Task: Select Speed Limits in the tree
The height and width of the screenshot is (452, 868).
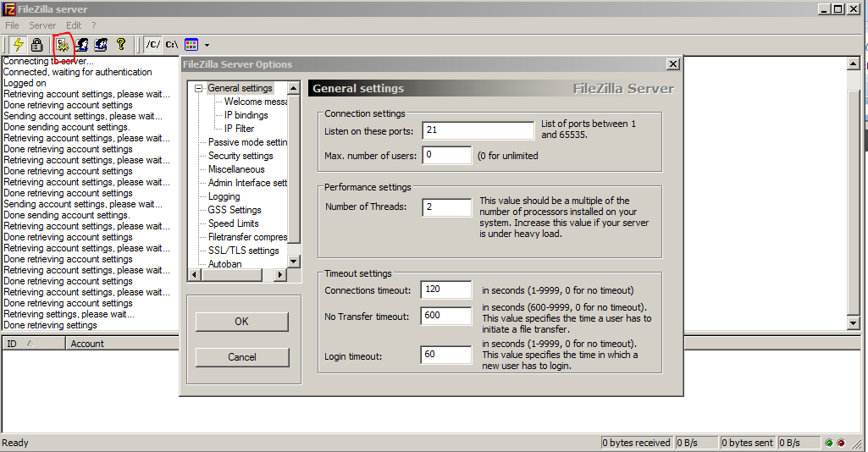Action: [233, 223]
